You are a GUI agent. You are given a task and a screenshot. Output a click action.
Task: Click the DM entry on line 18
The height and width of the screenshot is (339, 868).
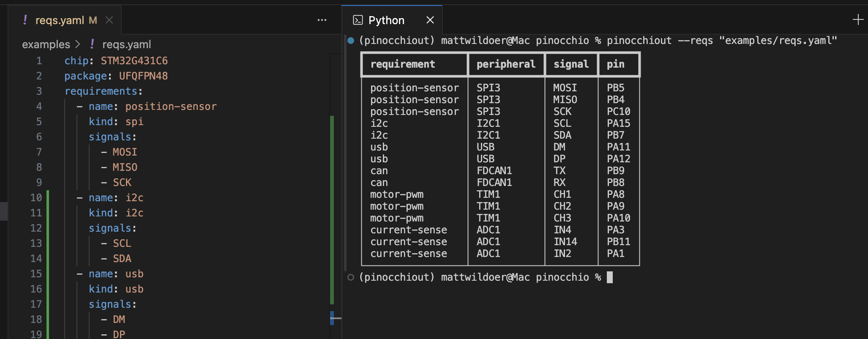coord(119,320)
